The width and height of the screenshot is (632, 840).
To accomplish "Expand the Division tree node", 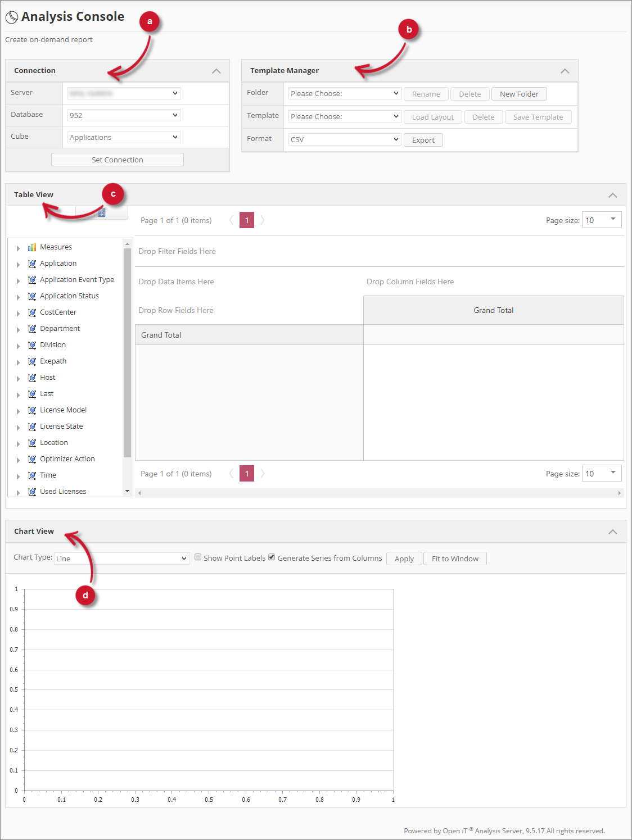I will (x=19, y=344).
